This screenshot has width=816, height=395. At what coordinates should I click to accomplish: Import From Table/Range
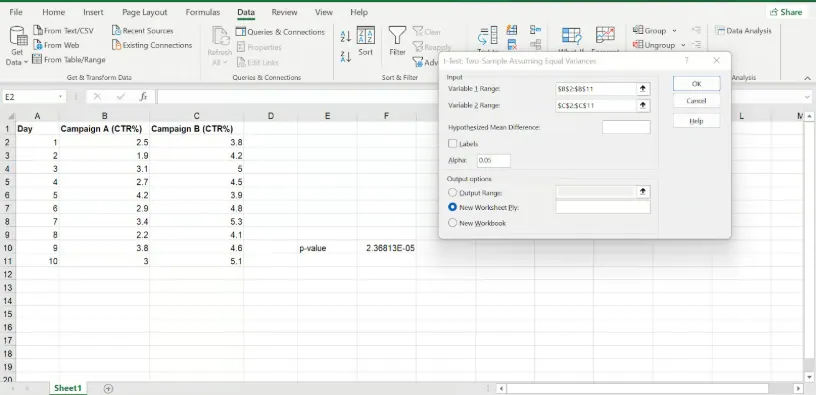click(x=69, y=60)
